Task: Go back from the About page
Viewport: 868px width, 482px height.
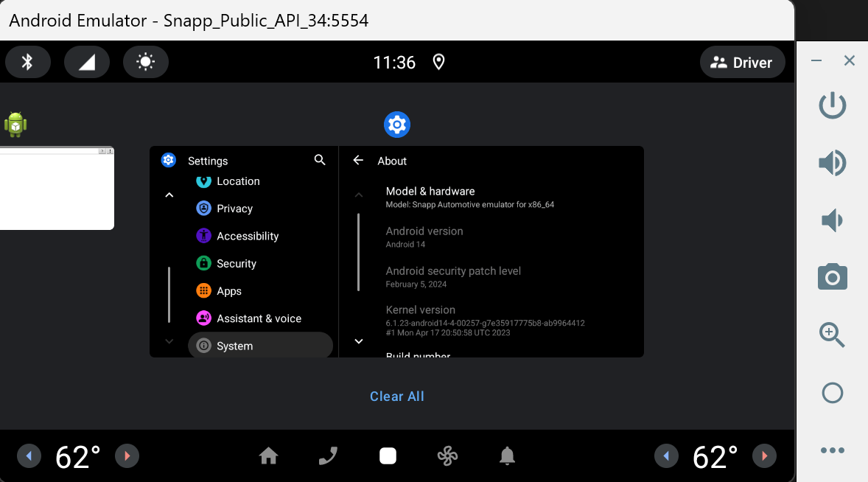Action: [x=358, y=160]
